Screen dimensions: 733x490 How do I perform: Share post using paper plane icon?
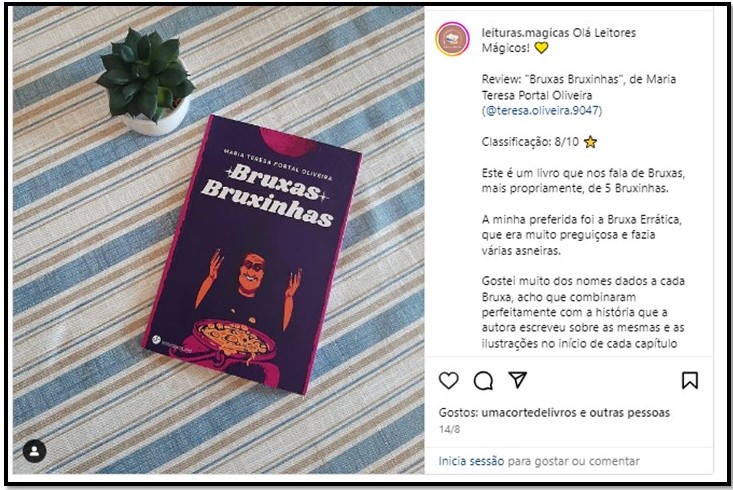click(x=517, y=380)
